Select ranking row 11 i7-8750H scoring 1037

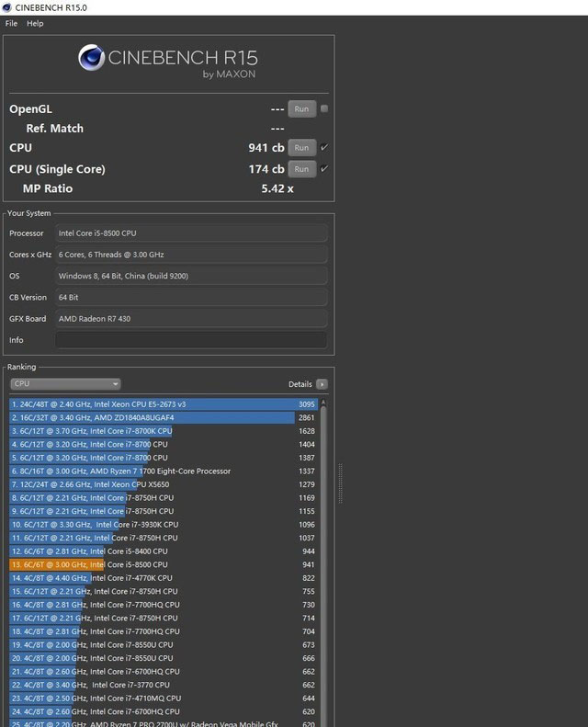click(164, 538)
